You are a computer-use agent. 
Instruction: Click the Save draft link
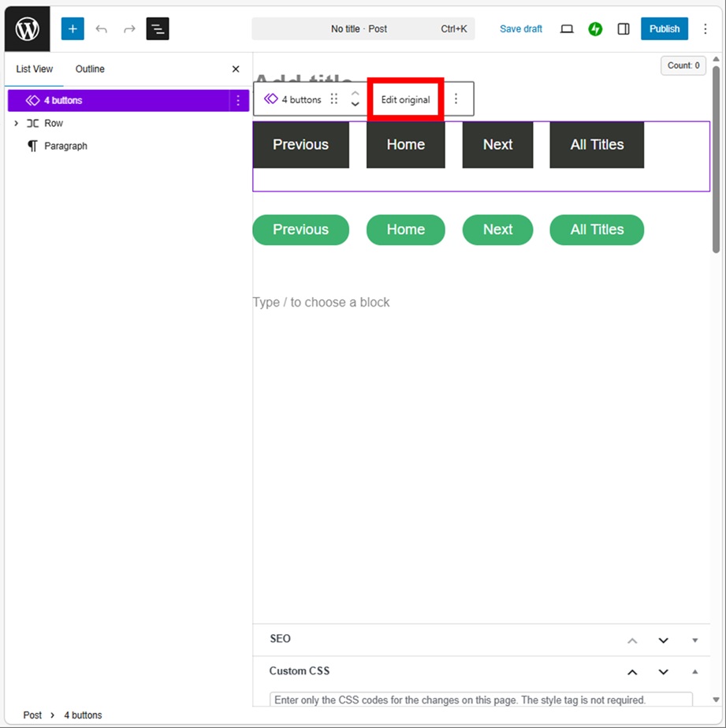click(520, 29)
